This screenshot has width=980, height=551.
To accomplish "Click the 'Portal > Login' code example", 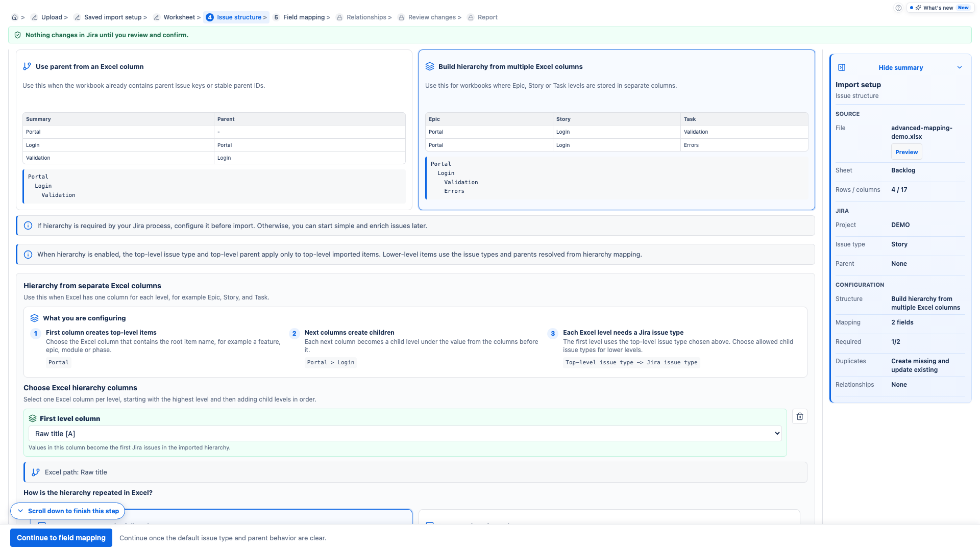I will pyautogui.click(x=331, y=363).
